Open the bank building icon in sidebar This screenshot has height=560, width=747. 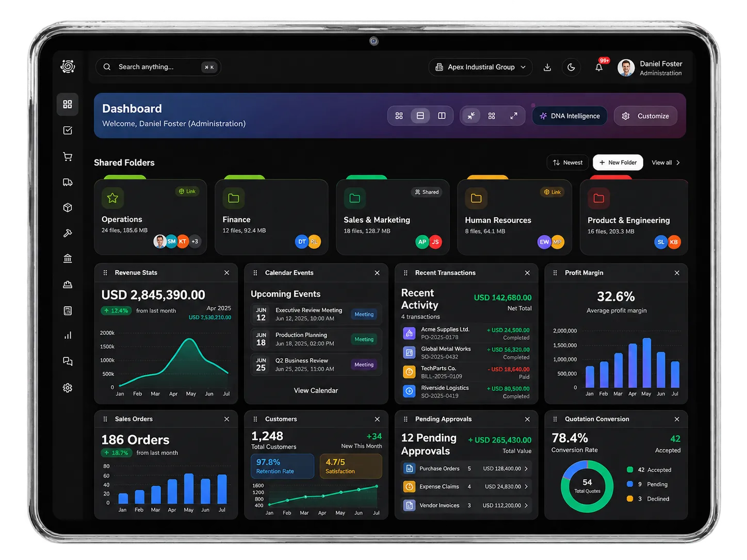(68, 258)
